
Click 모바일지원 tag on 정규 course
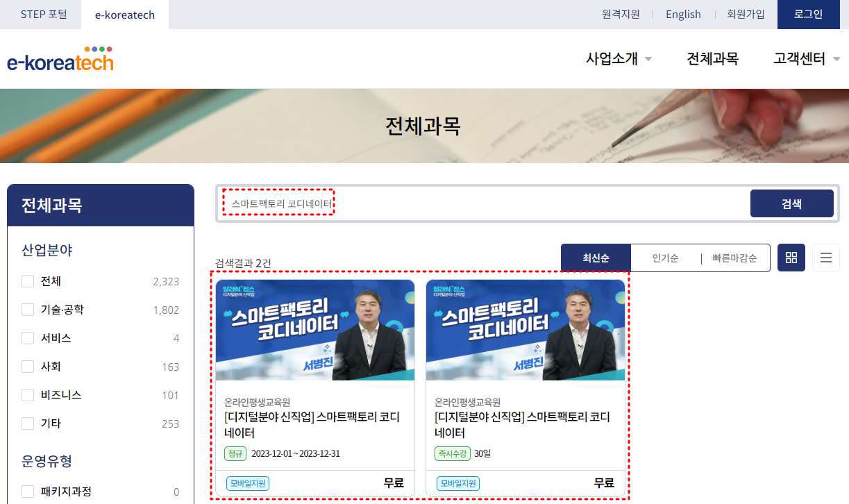tap(248, 483)
